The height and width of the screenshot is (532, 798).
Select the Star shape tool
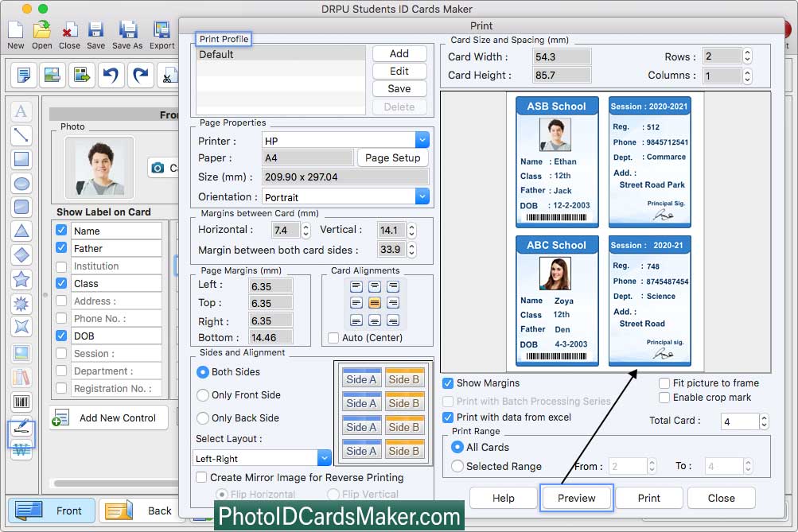coord(21,278)
